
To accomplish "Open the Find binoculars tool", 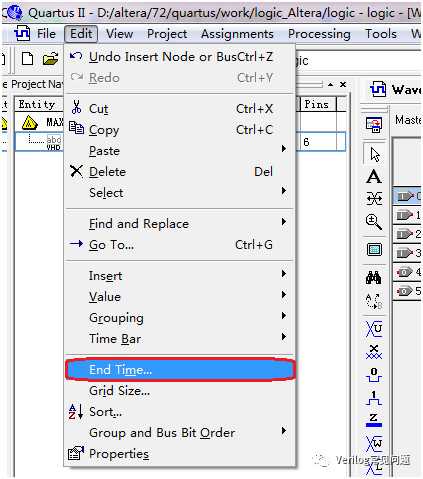I will [374, 277].
